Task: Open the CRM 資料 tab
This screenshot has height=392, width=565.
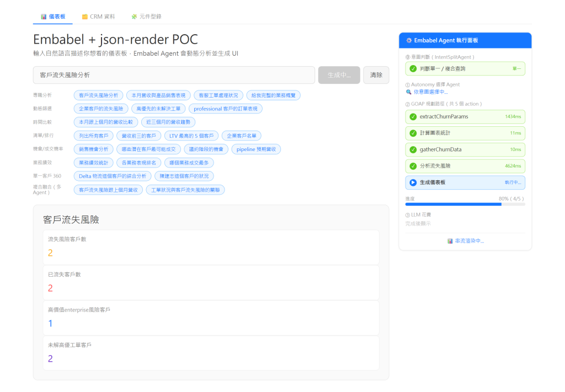Action: 98,17
